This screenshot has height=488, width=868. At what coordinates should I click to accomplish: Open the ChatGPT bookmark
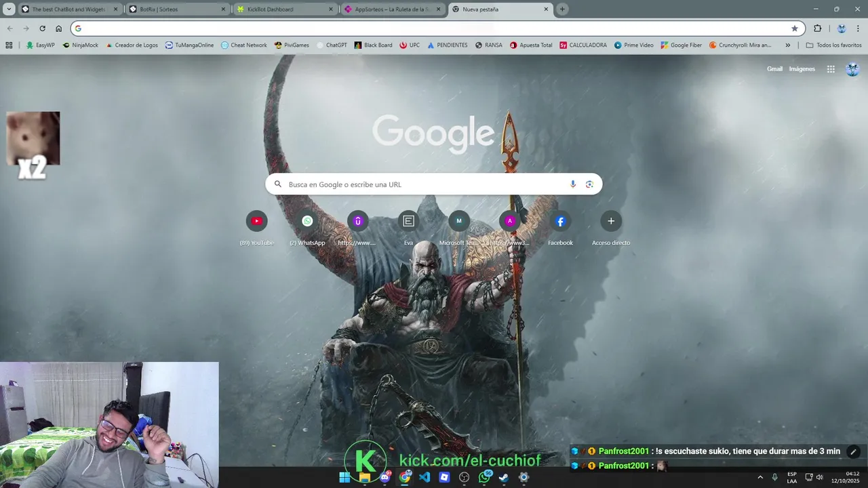tap(331, 45)
